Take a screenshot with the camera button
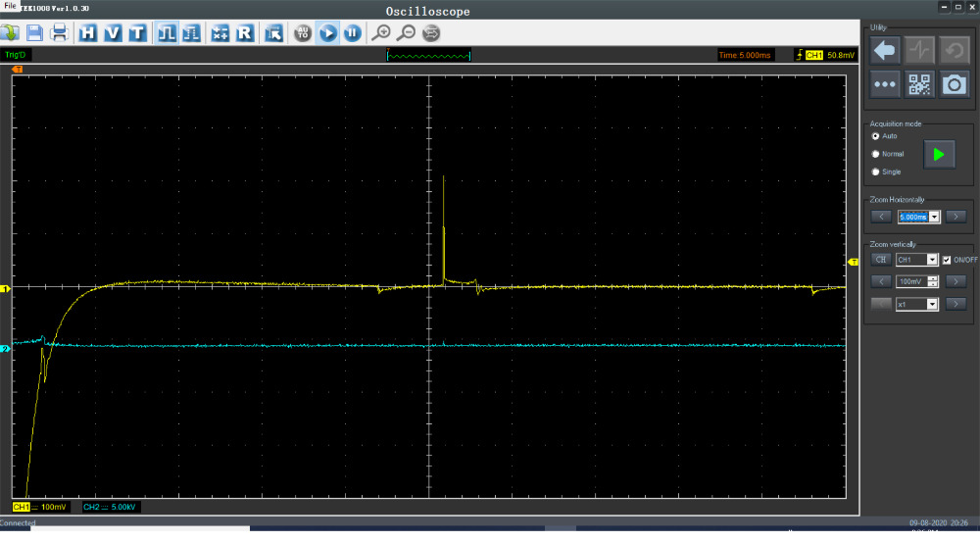This screenshot has width=980, height=541. pyautogui.click(x=955, y=84)
